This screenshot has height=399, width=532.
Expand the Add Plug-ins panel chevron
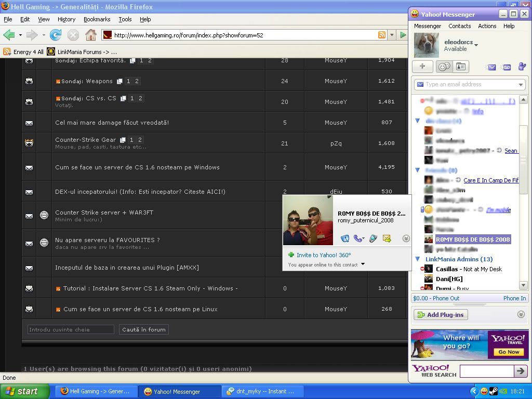[x=521, y=314]
